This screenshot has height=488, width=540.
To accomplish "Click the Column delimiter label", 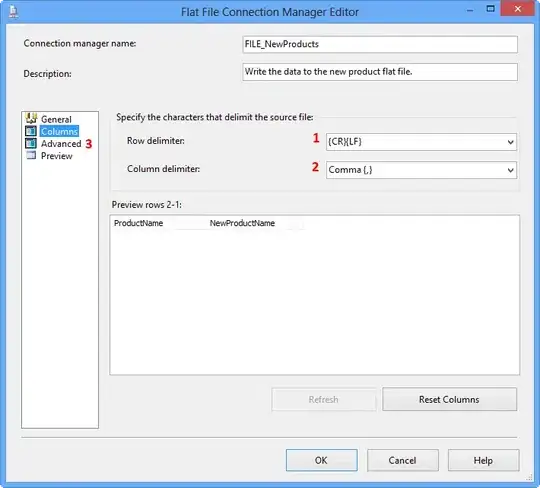I will point(163,169).
